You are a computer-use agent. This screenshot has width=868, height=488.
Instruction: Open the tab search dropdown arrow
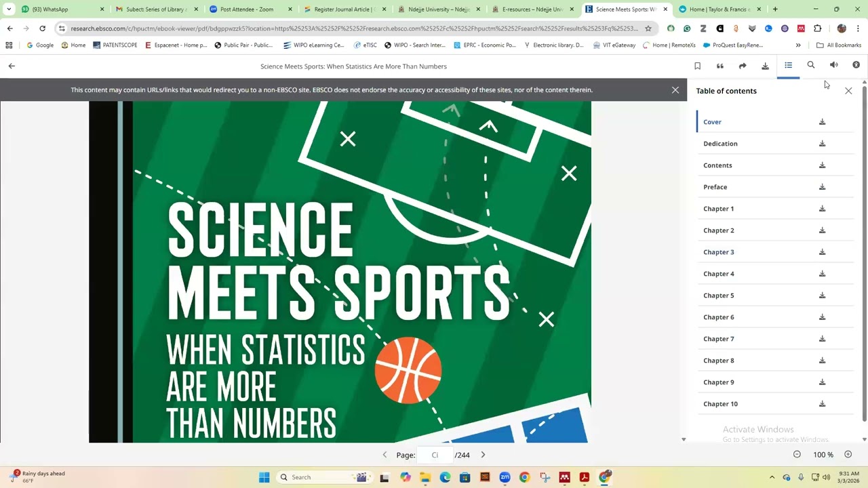coord(9,9)
